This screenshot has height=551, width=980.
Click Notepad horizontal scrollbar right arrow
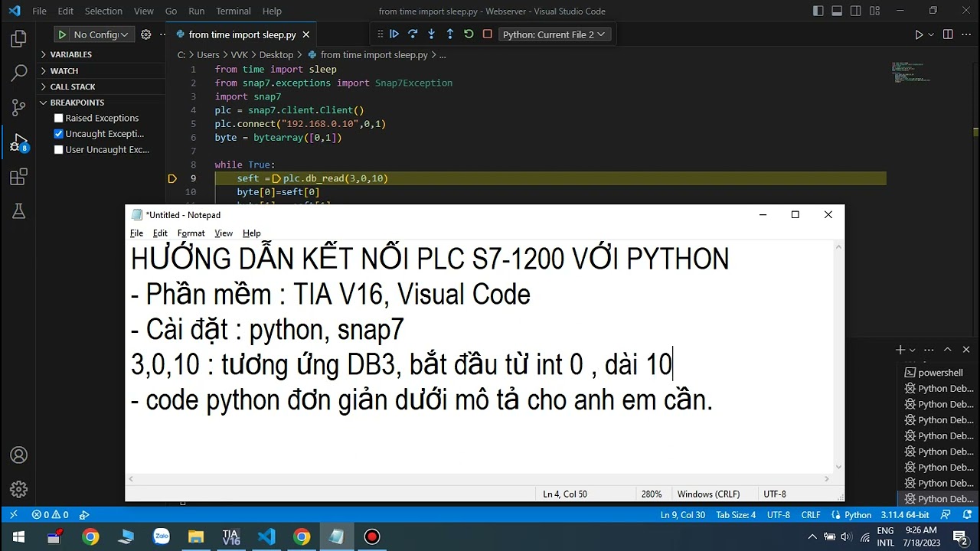(827, 479)
